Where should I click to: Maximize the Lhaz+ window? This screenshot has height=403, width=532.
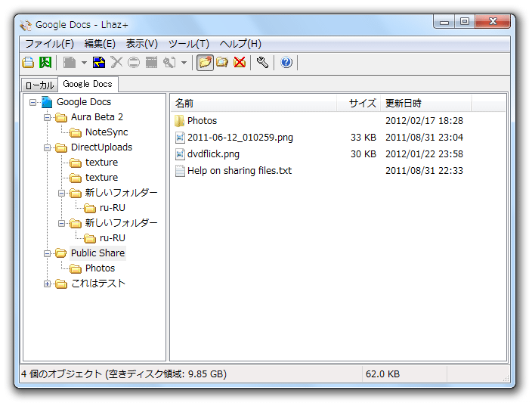tap(465, 21)
